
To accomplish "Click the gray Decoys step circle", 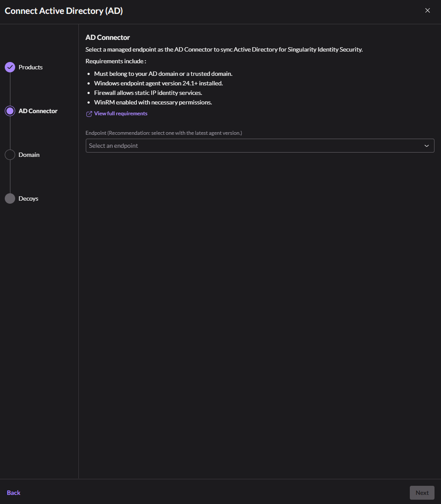I will click(10, 198).
